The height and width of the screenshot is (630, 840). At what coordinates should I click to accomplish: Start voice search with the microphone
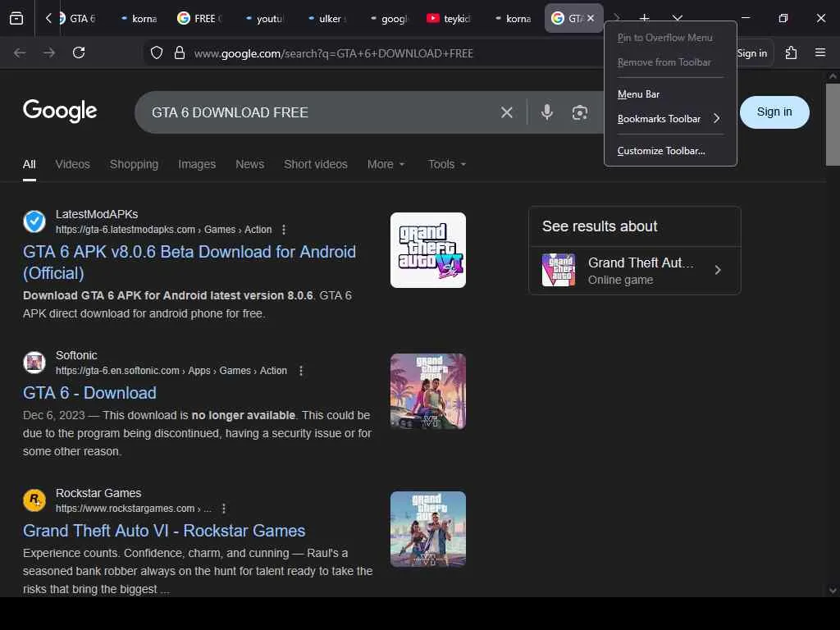pos(547,112)
